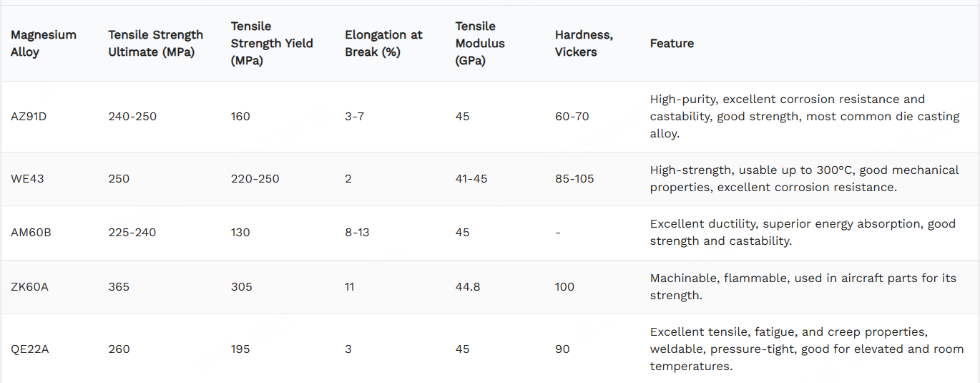This screenshot has height=383, width=980.
Task: Select the 'Machinable, flammable' feature description
Action: point(803,286)
